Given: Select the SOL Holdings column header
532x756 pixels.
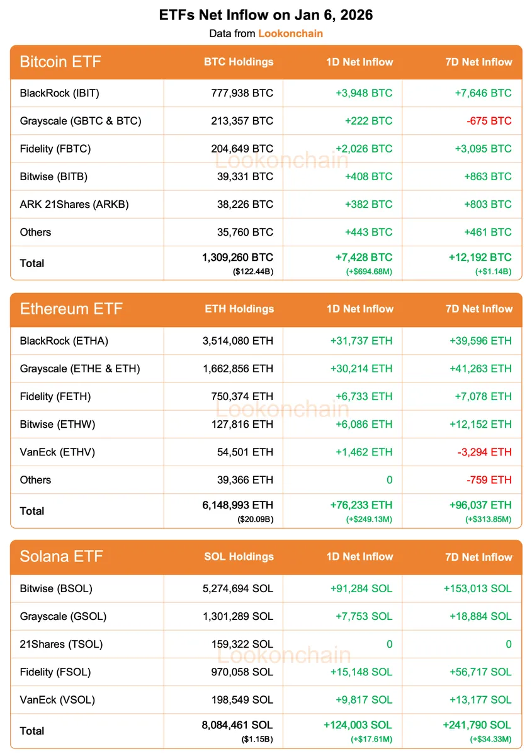Looking at the screenshot, I should tap(239, 556).
